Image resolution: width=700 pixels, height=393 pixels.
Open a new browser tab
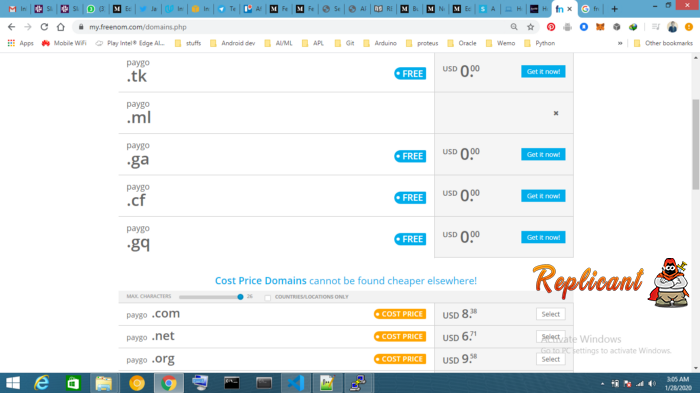(614, 8)
